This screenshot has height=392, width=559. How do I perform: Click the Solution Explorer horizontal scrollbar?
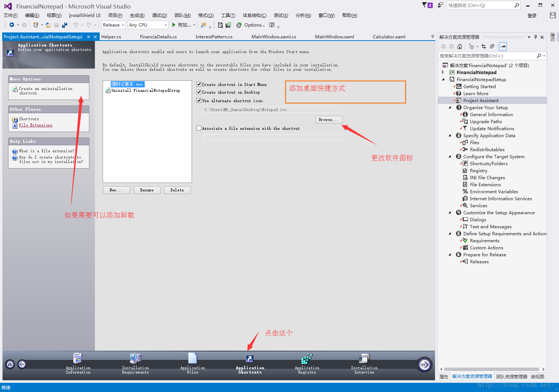[x=491, y=369]
